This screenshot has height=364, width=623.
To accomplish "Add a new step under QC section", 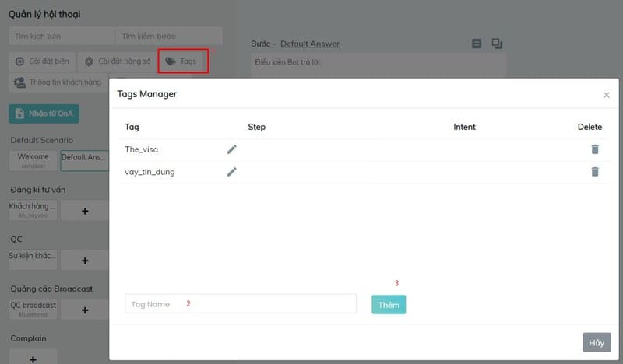I will pos(85,261).
